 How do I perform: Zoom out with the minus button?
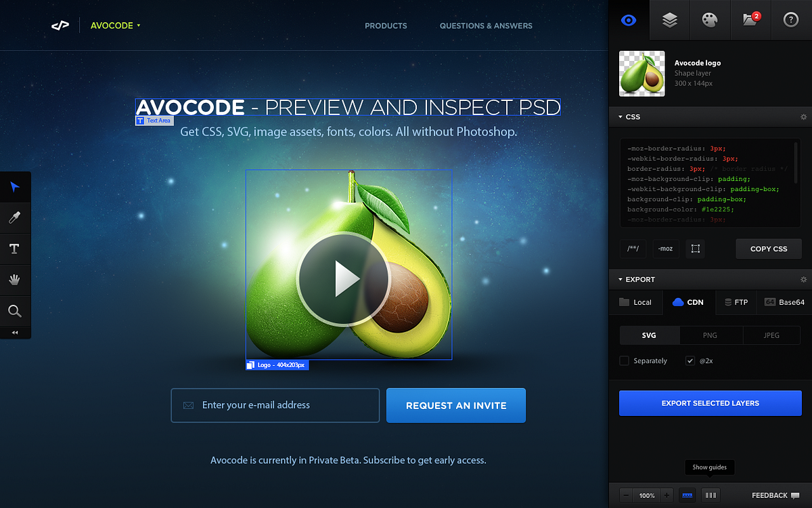[x=627, y=495]
